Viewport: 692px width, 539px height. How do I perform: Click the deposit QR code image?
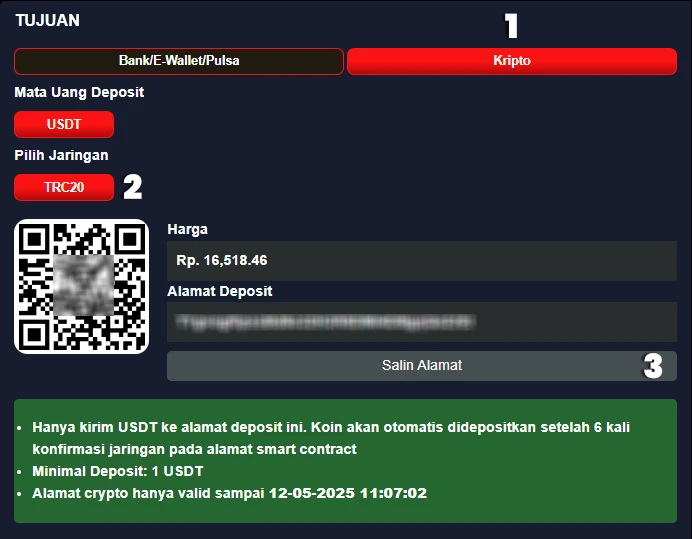[82, 286]
